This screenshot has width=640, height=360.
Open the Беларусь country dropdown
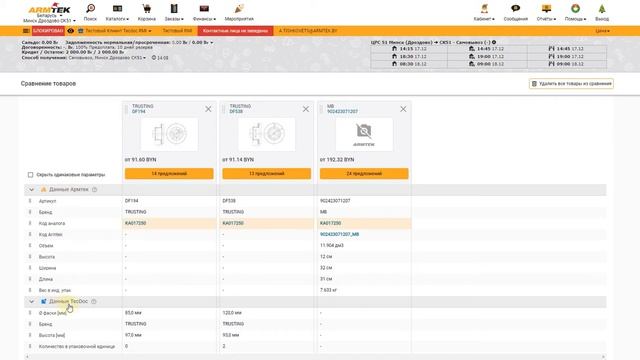coord(49,16)
